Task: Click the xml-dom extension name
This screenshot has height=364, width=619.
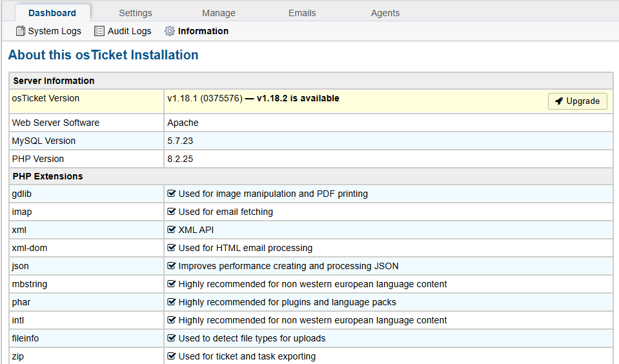Action: point(30,248)
